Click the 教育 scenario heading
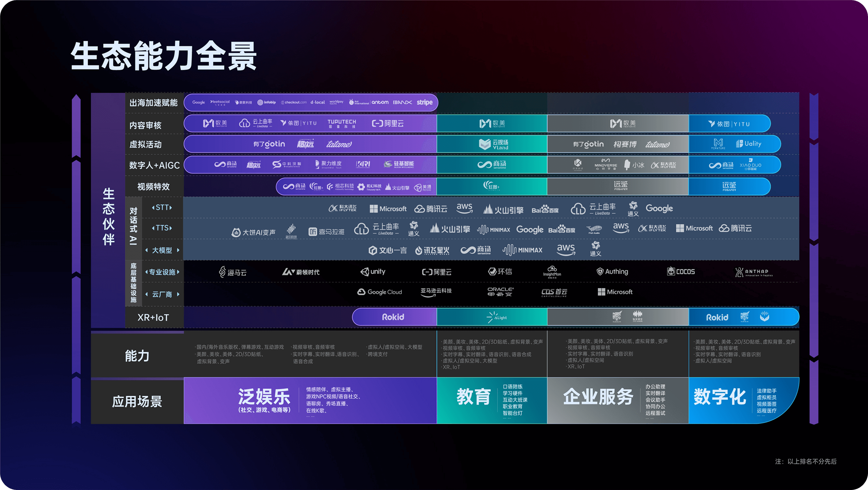This screenshot has height=490, width=868. pyautogui.click(x=474, y=397)
